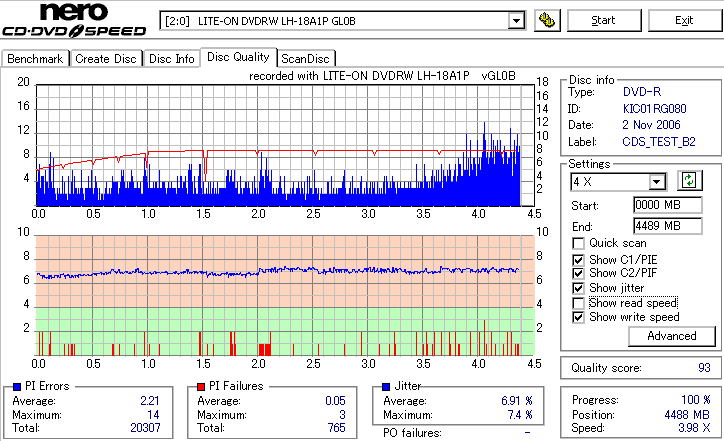Viewport: 724px width, 441px height.
Task: Select the Disc Quality tab
Action: click(238, 57)
